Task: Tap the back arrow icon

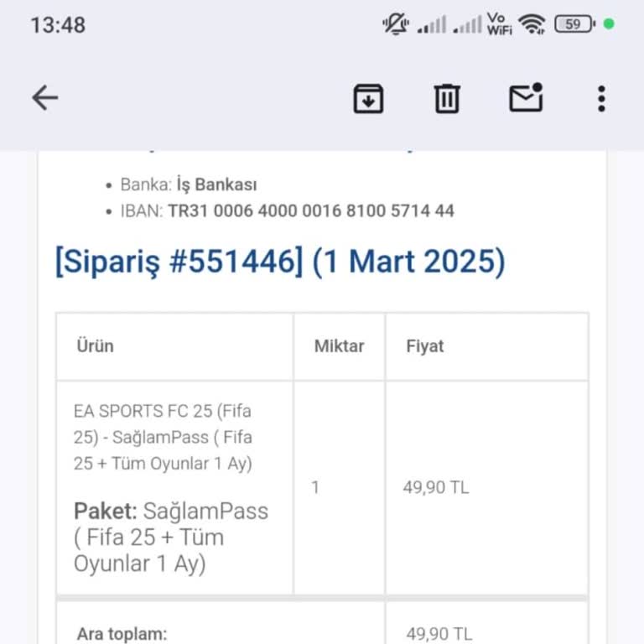Action: click(x=45, y=99)
